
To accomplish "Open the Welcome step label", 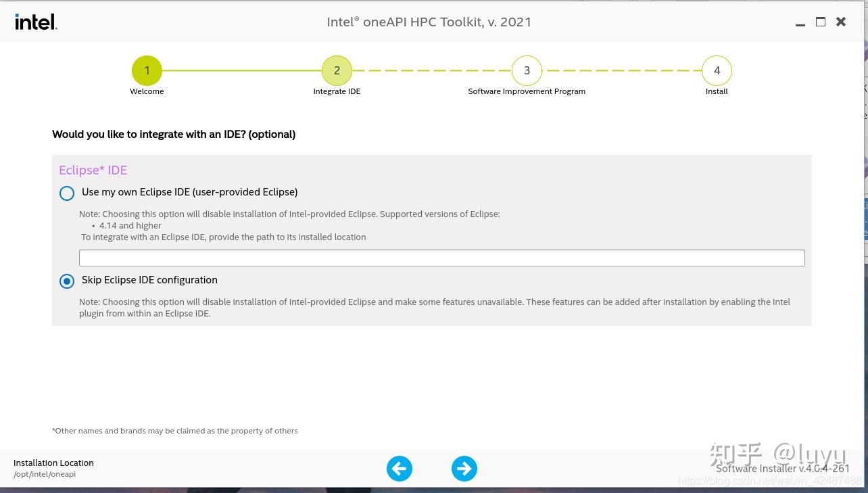I will point(147,91).
